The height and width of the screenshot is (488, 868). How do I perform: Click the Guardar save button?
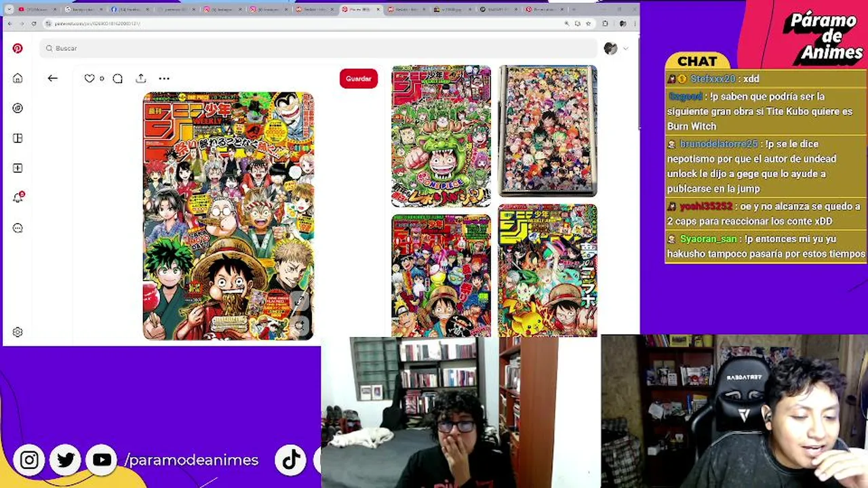[359, 79]
